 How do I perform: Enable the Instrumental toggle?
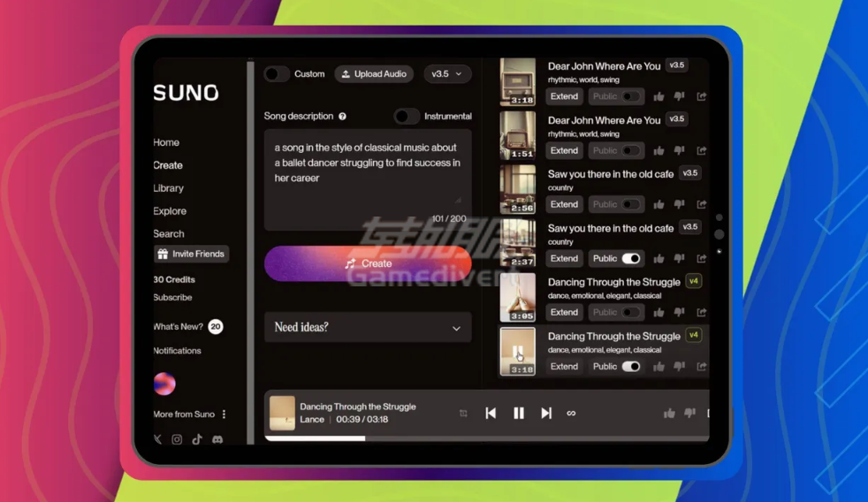pos(407,117)
